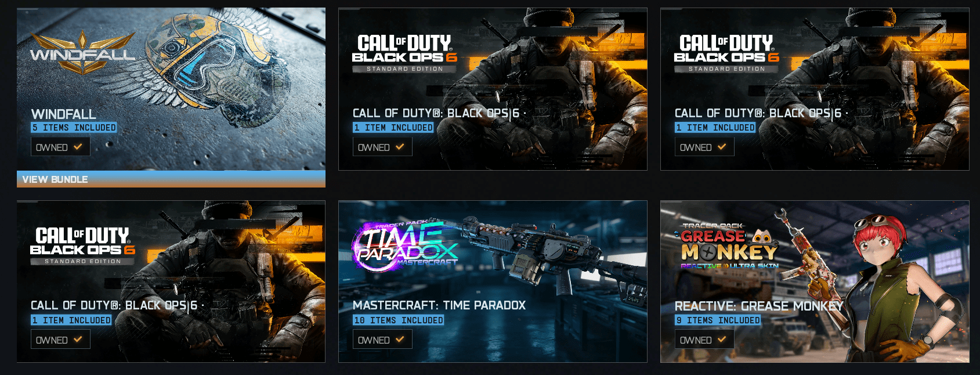This screenshot has height=375, width=980.
Task: Click the Owned button on Mastercraft: Time Paradox
Action: (382, 340)
